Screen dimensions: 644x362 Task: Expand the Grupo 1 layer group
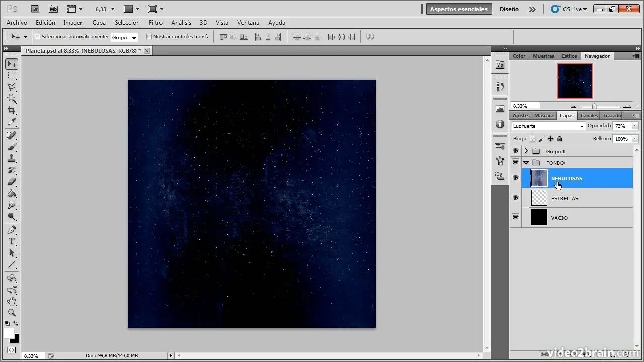pos(526,151)
